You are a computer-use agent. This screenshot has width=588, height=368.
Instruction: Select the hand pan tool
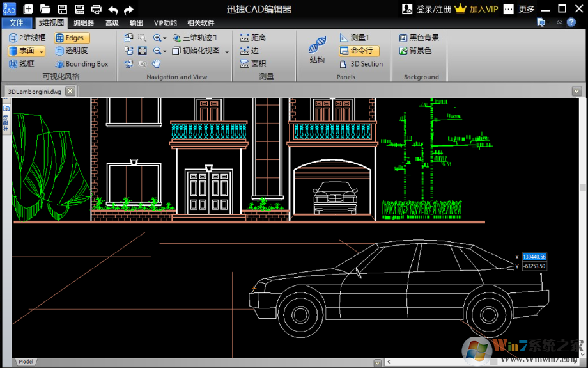tap(156, 63)
